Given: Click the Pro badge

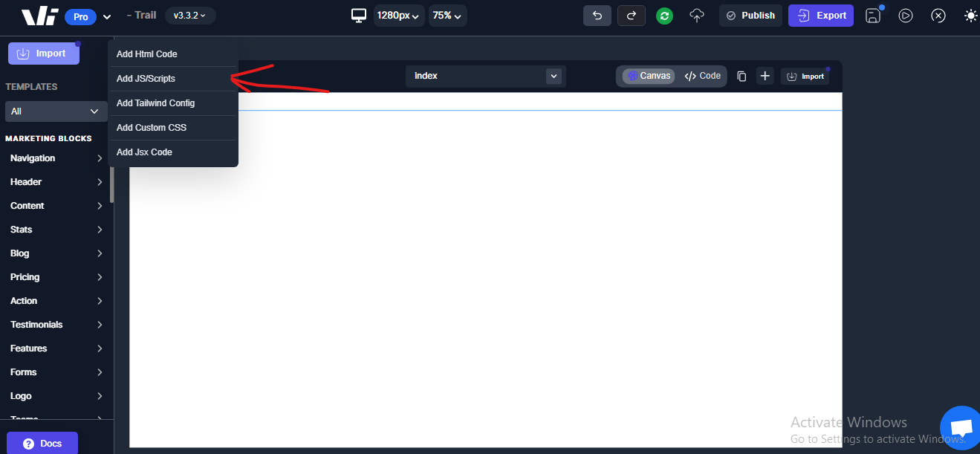Looking at the screenshot, I should pyautogui.click(x=81, y=16).
